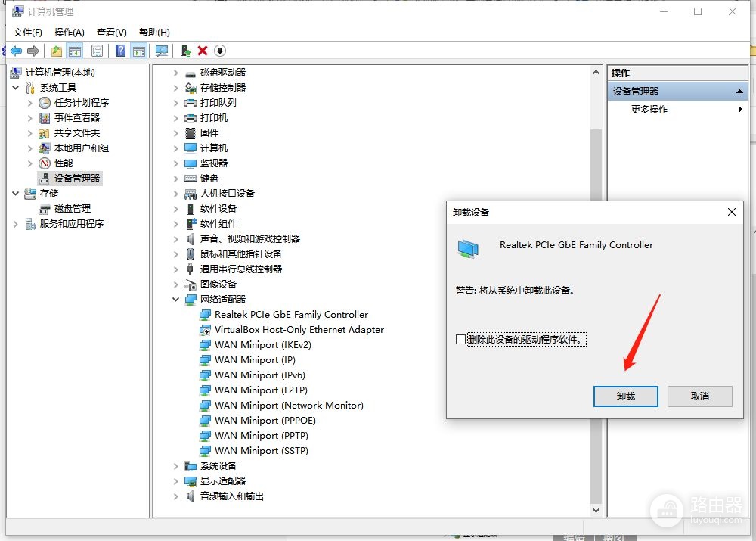Image resolution: width=756 pixels, height=541 pixels.
Task: Click the device list vertical scrollbar down arrow
Action: [596, 510]
